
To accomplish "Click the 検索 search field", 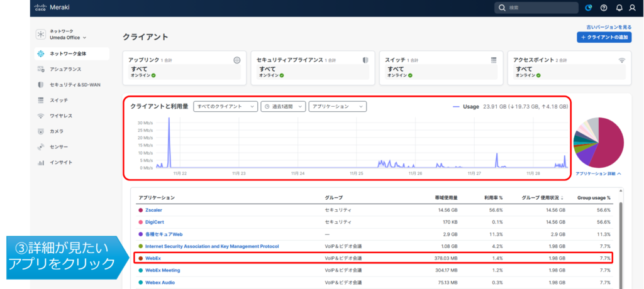I will (536, 8).
